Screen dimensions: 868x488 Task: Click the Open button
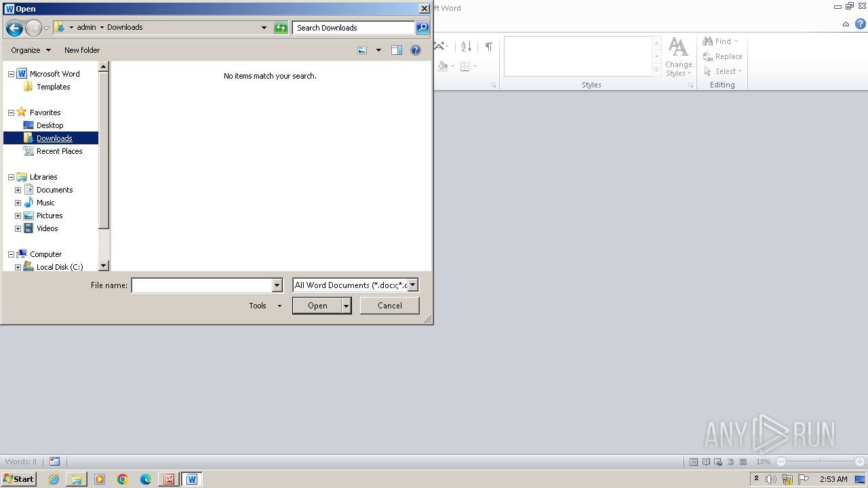(x=317, y=306)
